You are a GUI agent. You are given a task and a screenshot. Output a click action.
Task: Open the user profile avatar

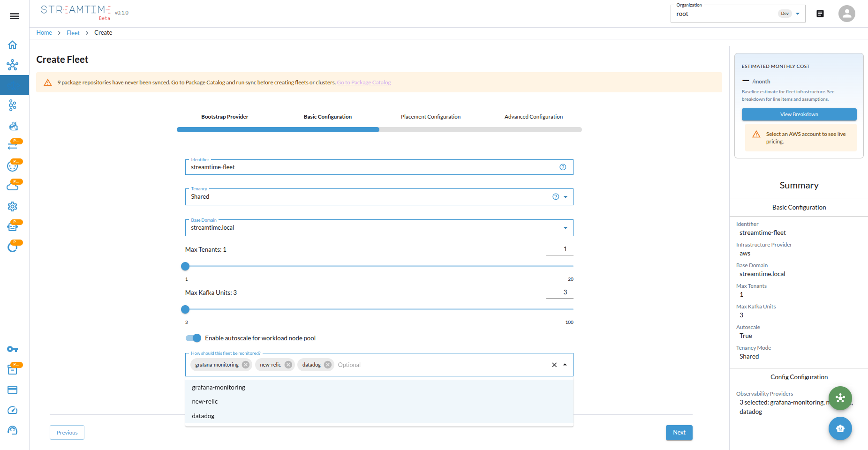pos(847,14)
